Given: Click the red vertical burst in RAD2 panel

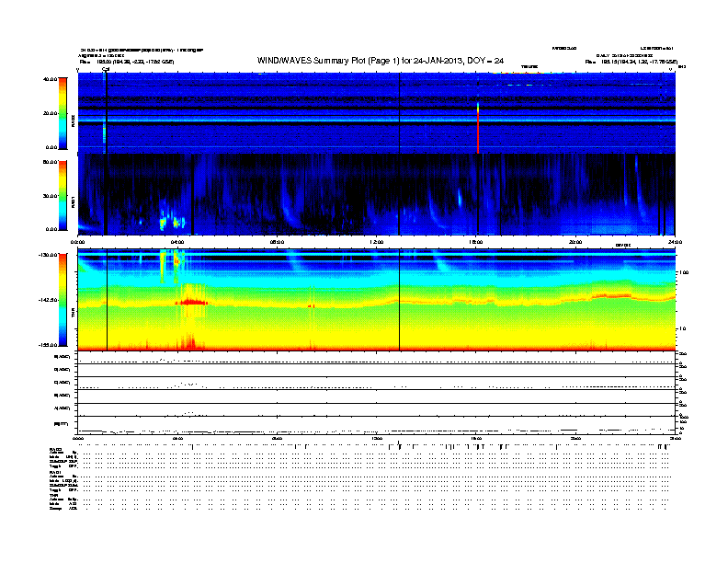Looking at the screenshot, I should (478, 129).
